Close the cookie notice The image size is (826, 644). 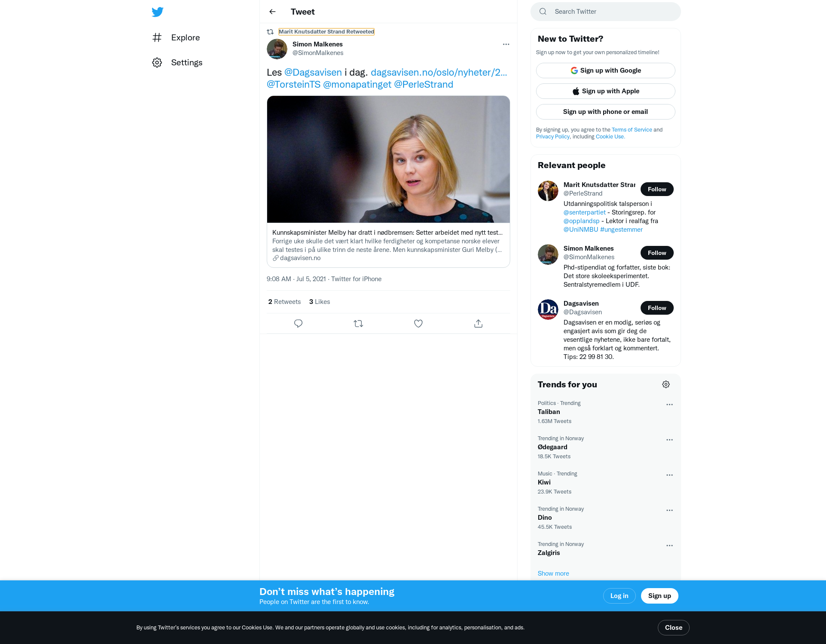(x=673, y=628)
